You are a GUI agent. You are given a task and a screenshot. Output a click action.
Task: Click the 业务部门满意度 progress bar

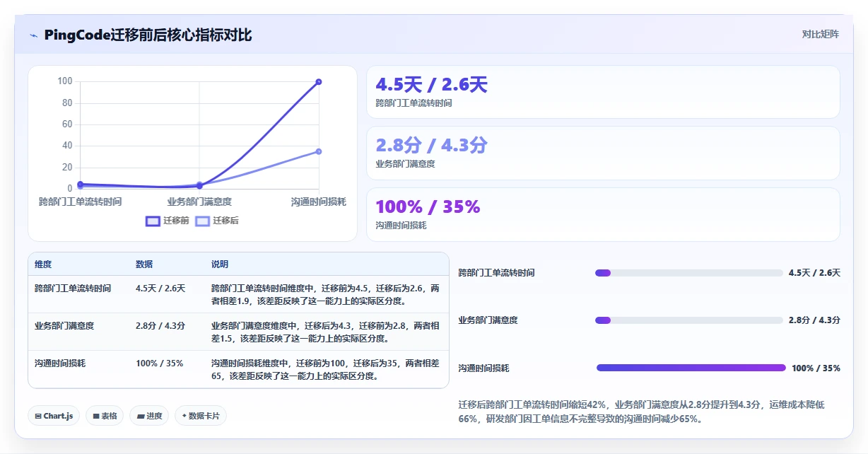point(689,320)
